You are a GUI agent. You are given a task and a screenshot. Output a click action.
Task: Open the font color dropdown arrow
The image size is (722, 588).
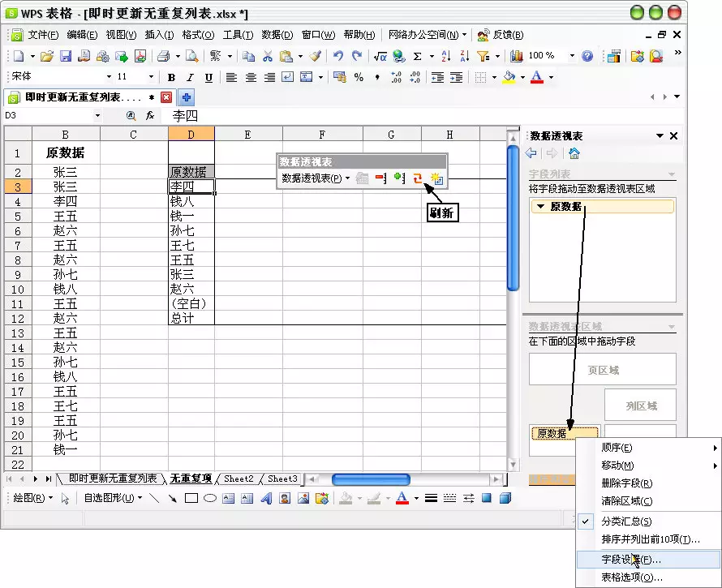tap(551, 77)
